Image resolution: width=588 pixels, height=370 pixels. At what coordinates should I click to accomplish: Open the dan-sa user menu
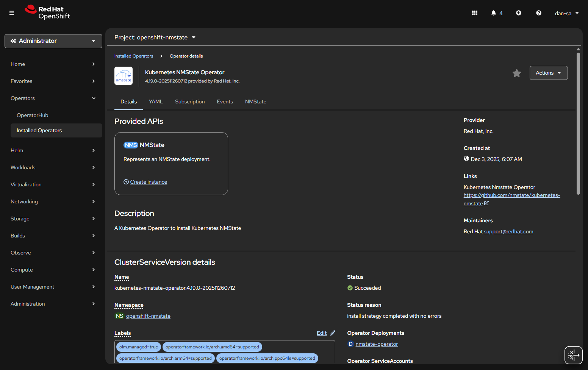pyautogui.click(x=566, y=13)
